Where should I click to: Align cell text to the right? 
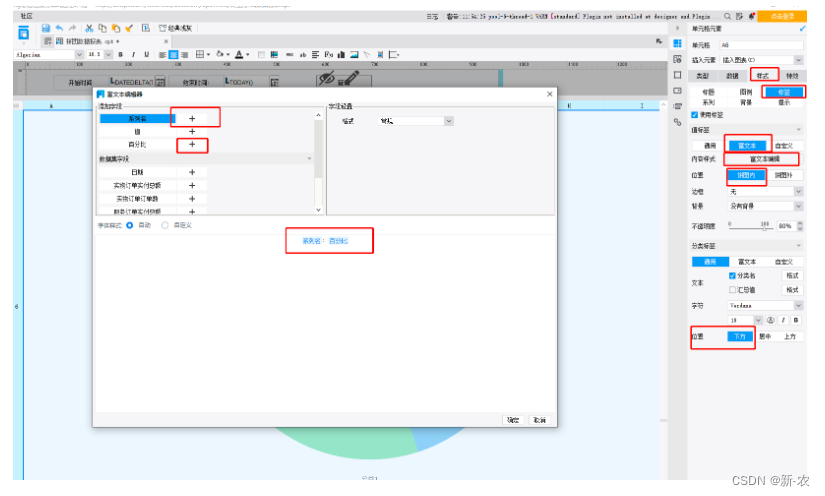pos(184,54)
